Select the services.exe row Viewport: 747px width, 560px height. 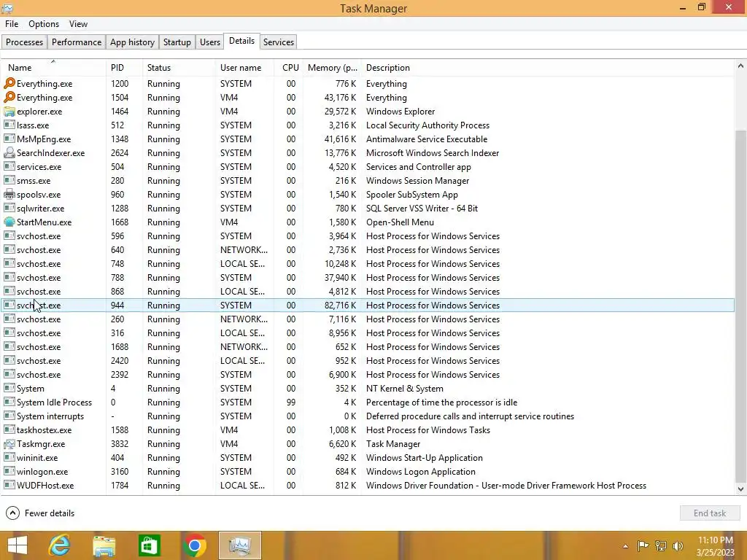pyautogui.click(x=368, y=167)
